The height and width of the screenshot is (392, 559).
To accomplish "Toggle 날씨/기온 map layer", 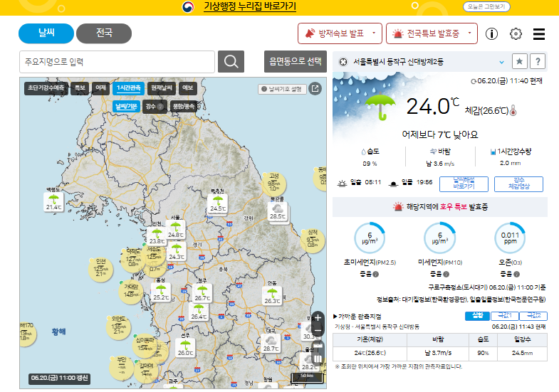I will click(x=126, y=107).
